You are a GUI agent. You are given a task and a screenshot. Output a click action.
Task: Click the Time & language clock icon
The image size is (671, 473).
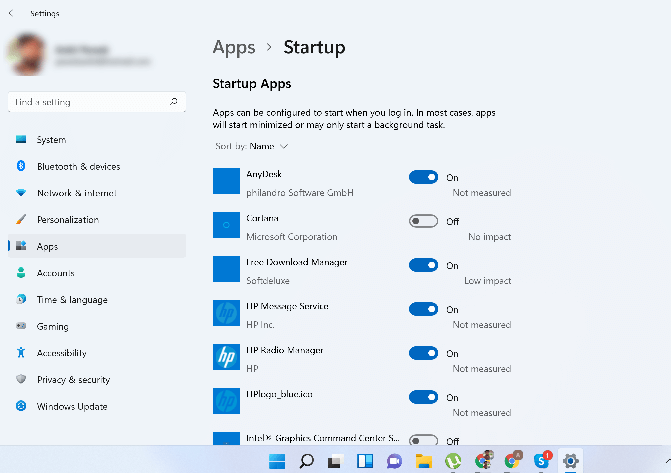tap(21, 299)
